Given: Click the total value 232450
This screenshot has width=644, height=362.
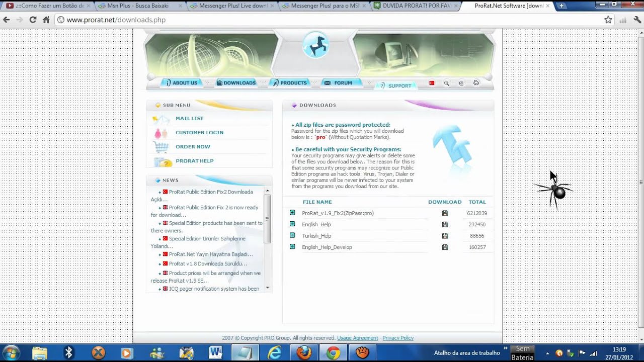Looking at the screenshot, I should (476, 225).
